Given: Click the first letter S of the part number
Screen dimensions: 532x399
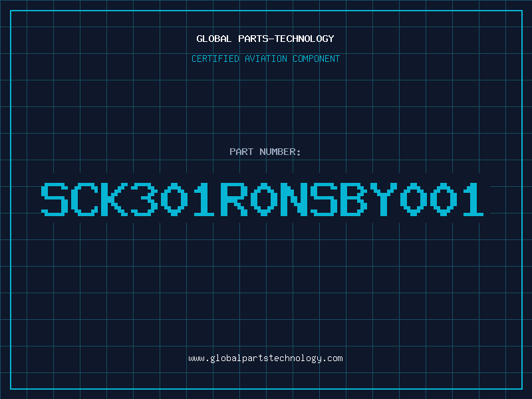Looking at the screenshot, I should pos(55,199).
